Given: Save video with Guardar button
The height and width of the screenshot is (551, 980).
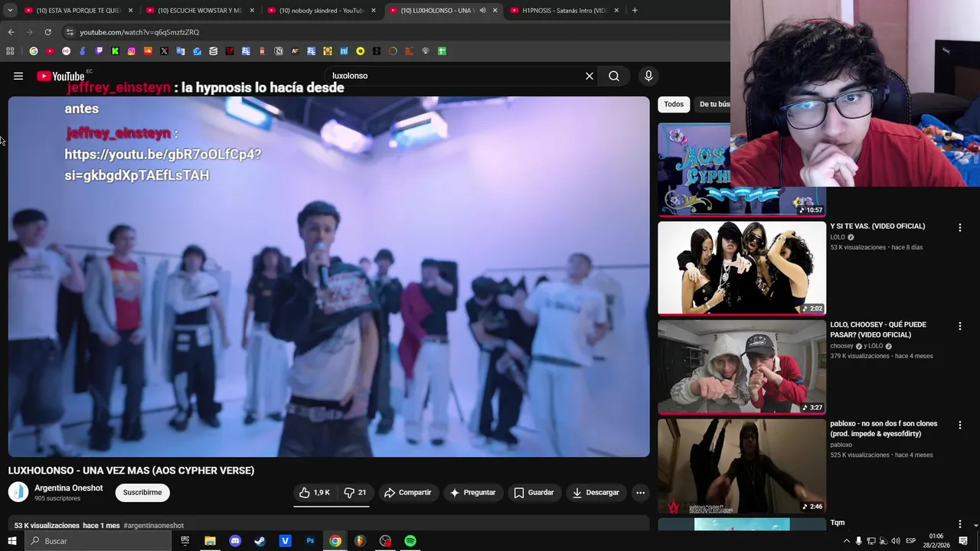Looking at the screenshot, I should pyautogui.click(x=534, y=492).
